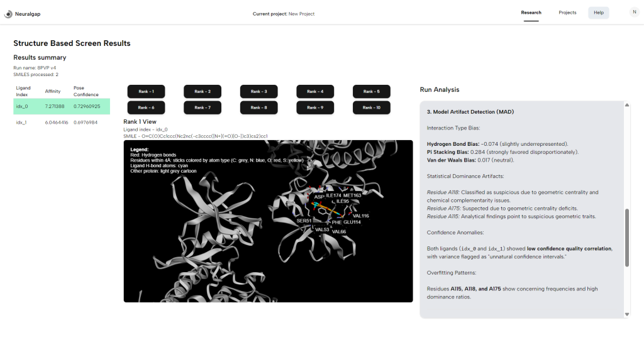The width and height of the screenshot is (644, 362).
Task: Click the MET163 residue label in viewer
Action: 352,195
